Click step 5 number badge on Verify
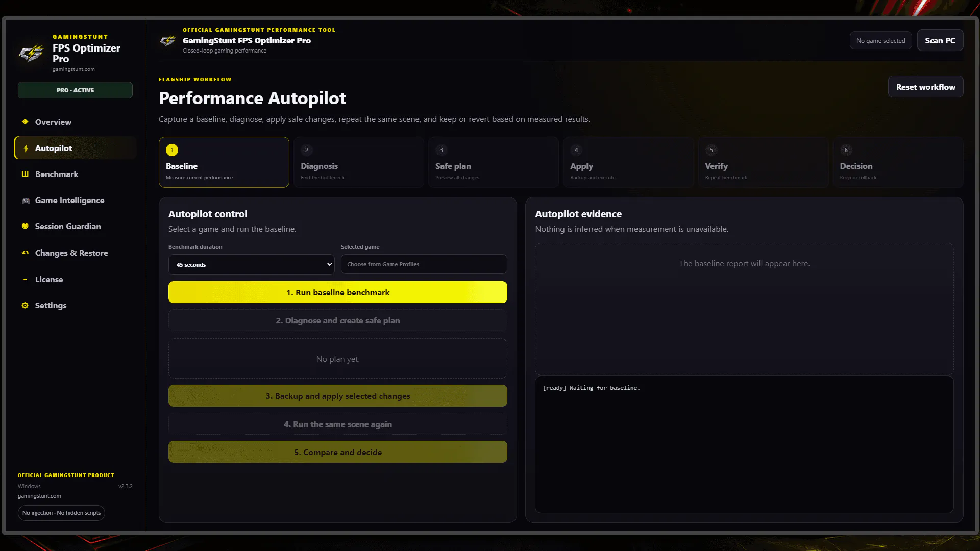 [711, 150]
